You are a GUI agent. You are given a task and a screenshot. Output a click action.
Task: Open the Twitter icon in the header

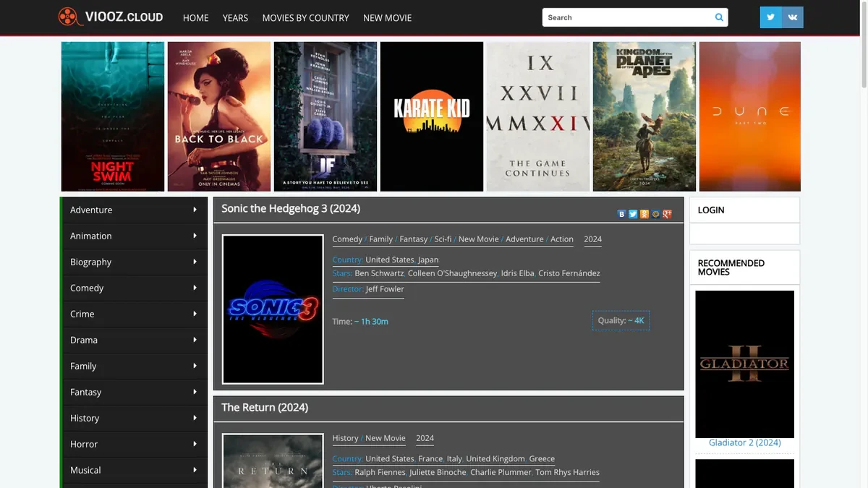pyautogui.click(x=770, y=17)
